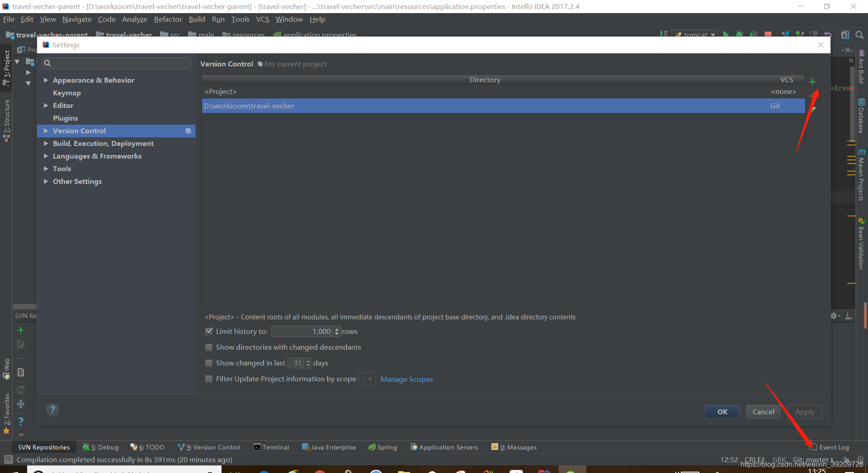Image resolution: width=868 pixels, height=473 pixels.
Task: Switch to the 5: Debug tool tab
Action: point(100,447)
